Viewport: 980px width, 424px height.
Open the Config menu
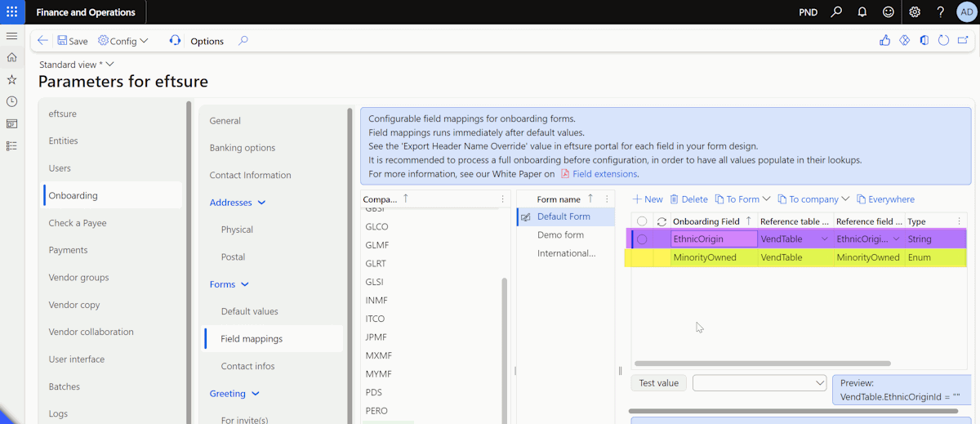pos(123,41)
